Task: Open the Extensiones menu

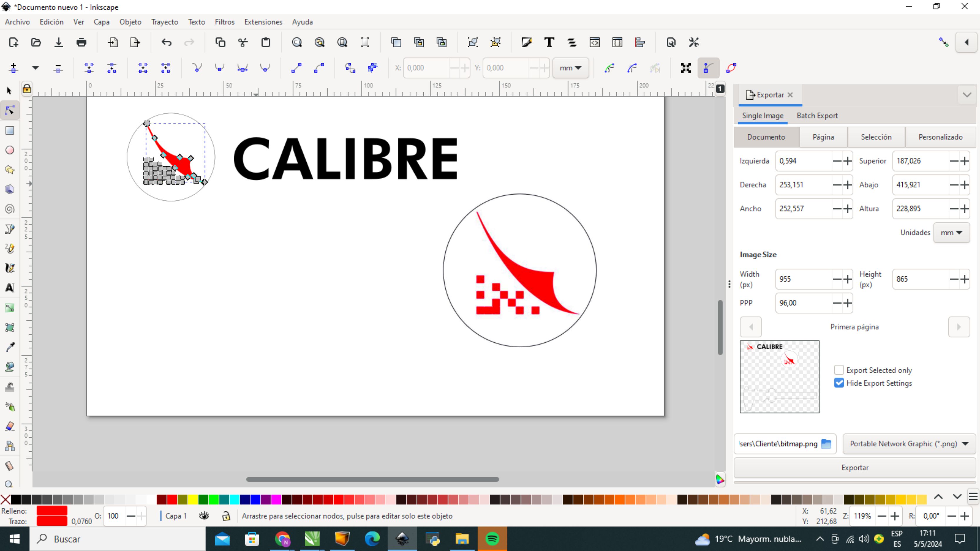Action: (263, 22)
